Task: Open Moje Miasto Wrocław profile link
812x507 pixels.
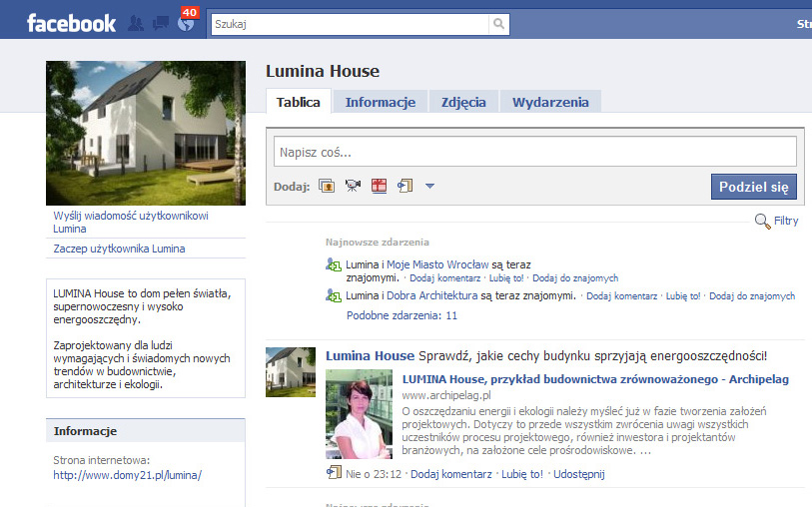Action: pos(437,264)
